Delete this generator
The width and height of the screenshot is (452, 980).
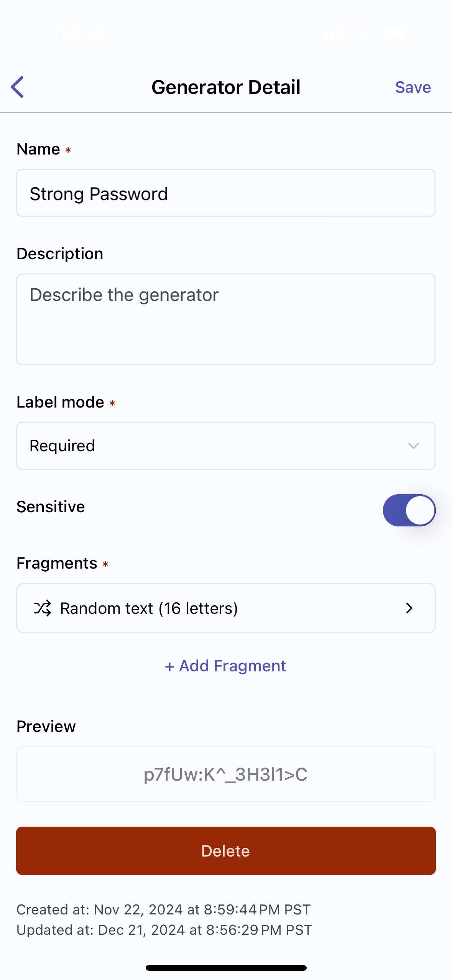click(226, 851)
